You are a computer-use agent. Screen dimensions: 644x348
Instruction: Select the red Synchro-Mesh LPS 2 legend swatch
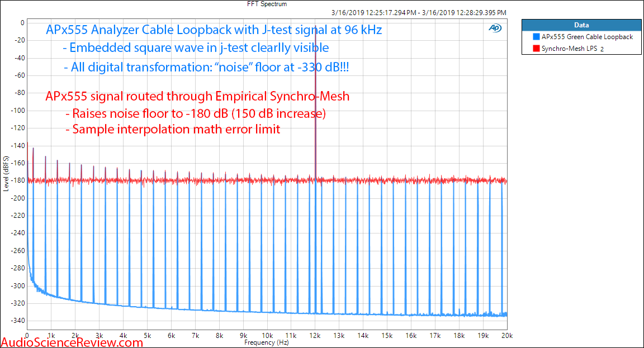point(536,49)
